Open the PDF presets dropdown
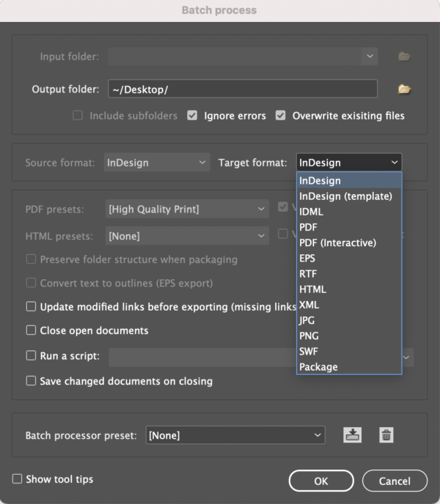Viewport: 440px width, 504px height. [x=187, y=209]
